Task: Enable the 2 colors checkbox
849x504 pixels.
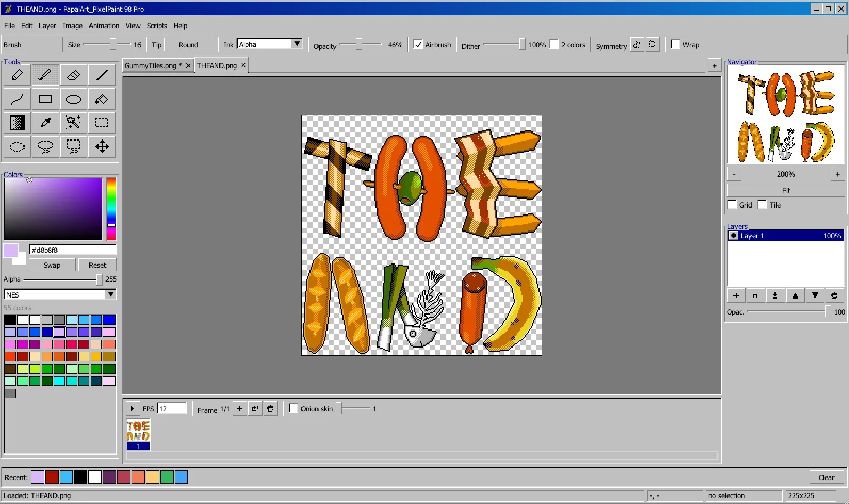Action: click(554, 45)
